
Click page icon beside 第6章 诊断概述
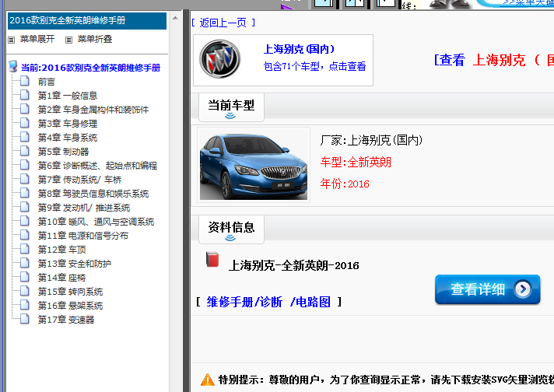[25, 165]
